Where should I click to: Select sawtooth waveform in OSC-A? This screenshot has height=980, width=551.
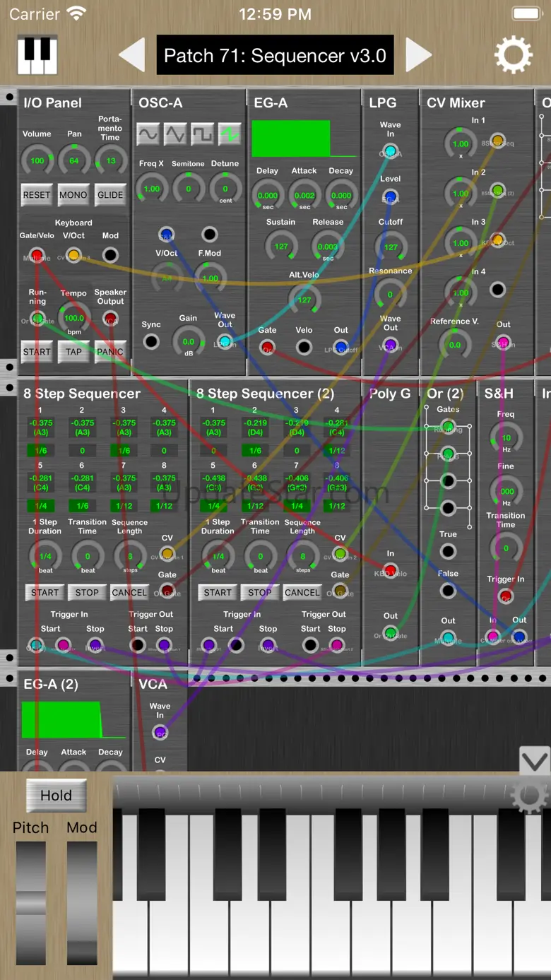[x=229, y=133]
